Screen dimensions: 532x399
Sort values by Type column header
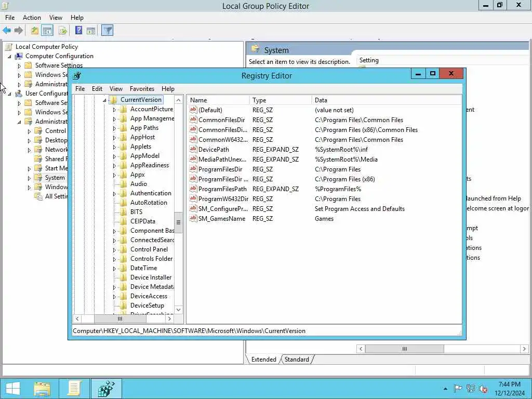281,100
